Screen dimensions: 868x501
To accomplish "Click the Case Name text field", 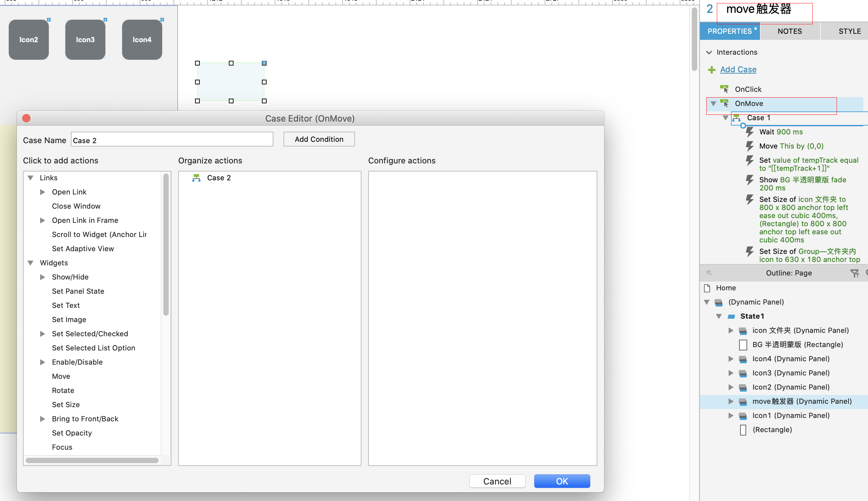I will click(172, 140).
